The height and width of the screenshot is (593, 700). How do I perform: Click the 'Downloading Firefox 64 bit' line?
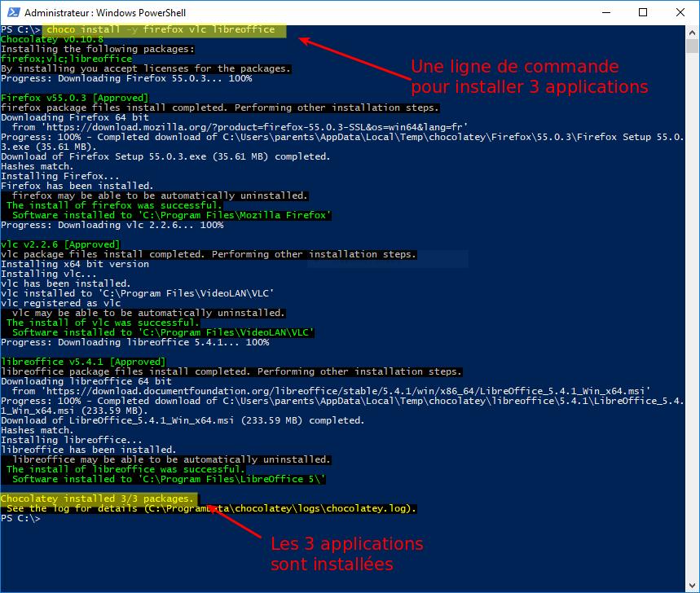(x=75, y=118)
